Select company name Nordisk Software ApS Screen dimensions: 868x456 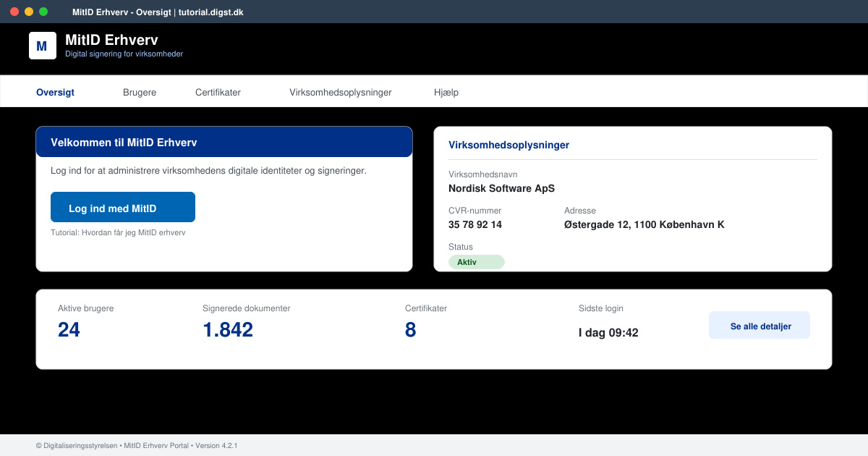pos(501,188)
